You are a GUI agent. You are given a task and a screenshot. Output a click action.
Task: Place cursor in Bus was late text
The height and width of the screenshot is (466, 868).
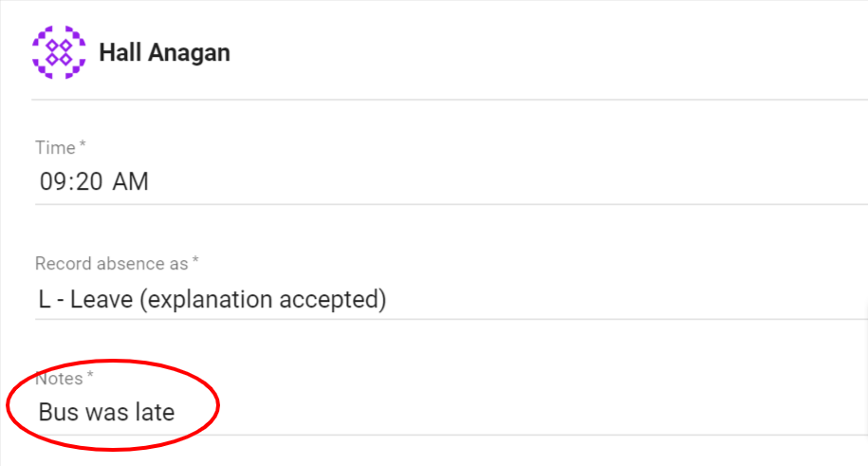point(106,412)
